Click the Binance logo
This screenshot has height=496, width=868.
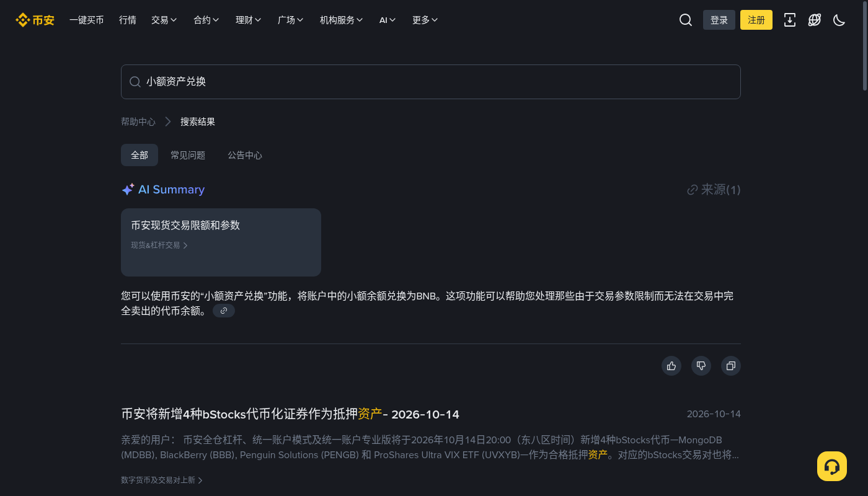(x=35, y=20)
